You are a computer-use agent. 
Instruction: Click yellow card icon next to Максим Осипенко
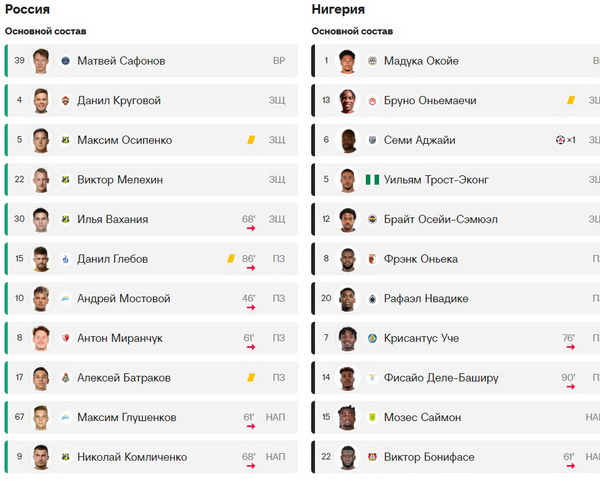[x=251, y=140]
